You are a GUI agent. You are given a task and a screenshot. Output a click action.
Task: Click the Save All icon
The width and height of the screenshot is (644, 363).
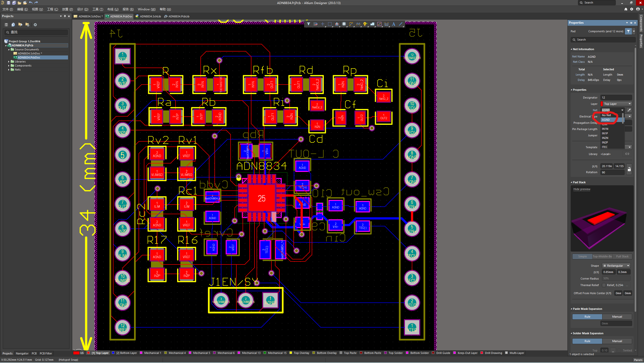[x=14, y=3]
